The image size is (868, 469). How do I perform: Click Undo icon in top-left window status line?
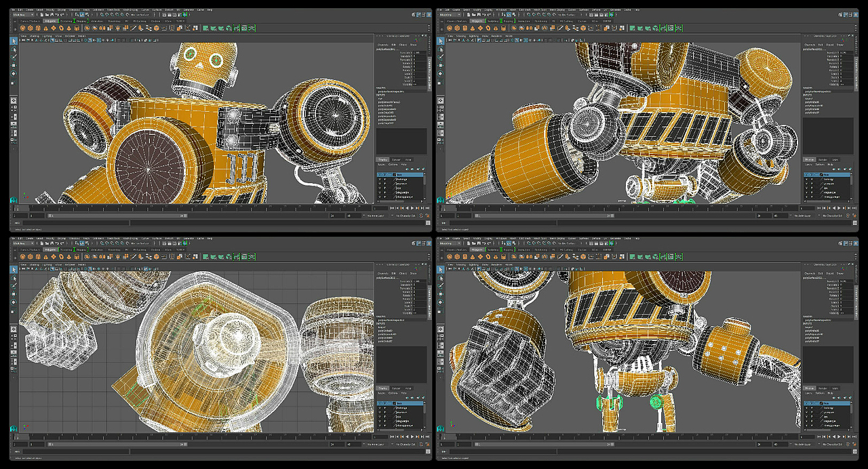[58, 14]
